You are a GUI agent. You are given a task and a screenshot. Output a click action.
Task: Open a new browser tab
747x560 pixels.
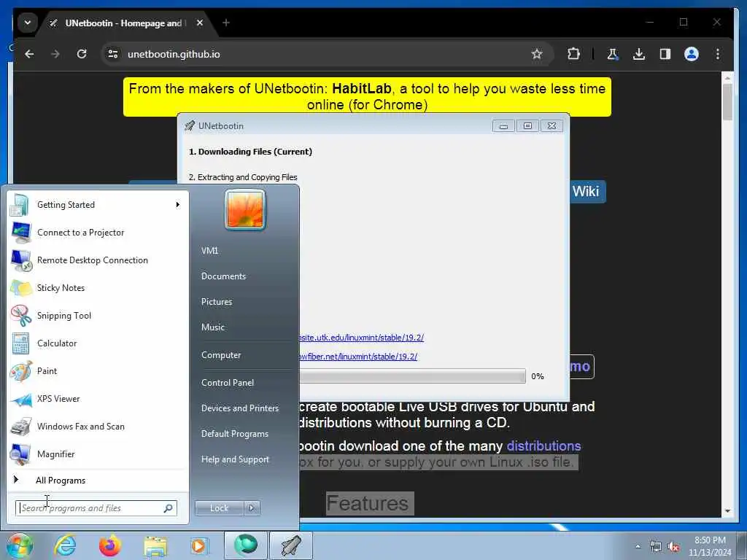coord(226,23)
